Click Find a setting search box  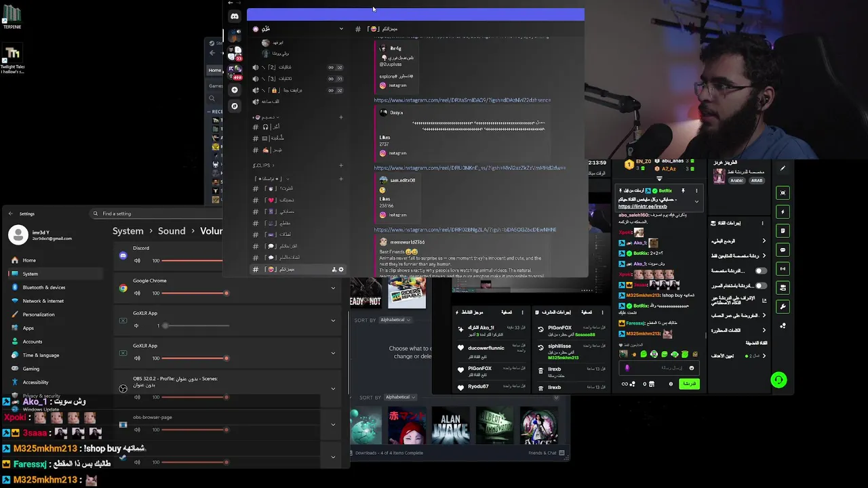(x=156, y=213)
